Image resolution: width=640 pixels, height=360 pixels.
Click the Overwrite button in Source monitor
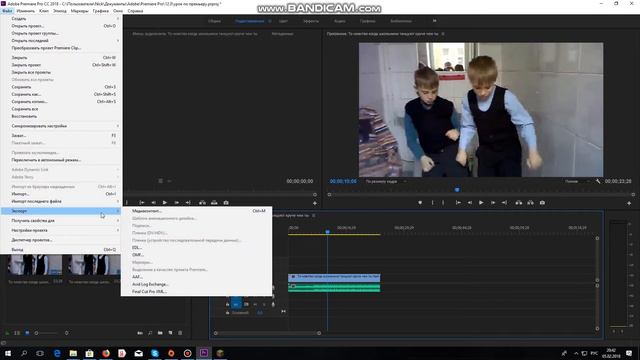(214, 202)
